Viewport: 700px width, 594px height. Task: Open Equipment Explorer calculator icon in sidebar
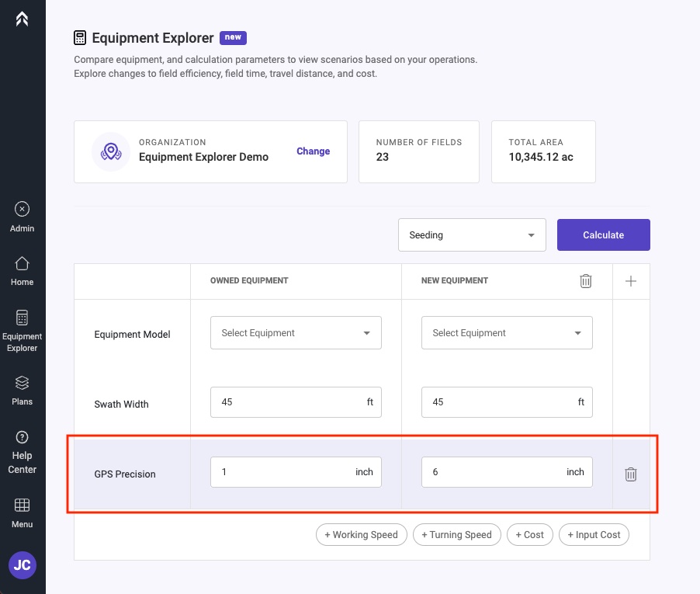[22, 331]
